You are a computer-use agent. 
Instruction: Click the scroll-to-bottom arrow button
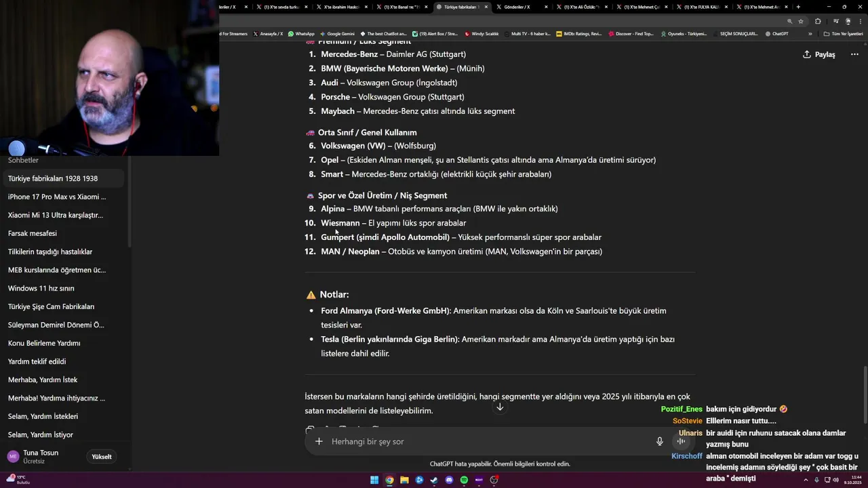pyautogui.click(x=500, y=407)
